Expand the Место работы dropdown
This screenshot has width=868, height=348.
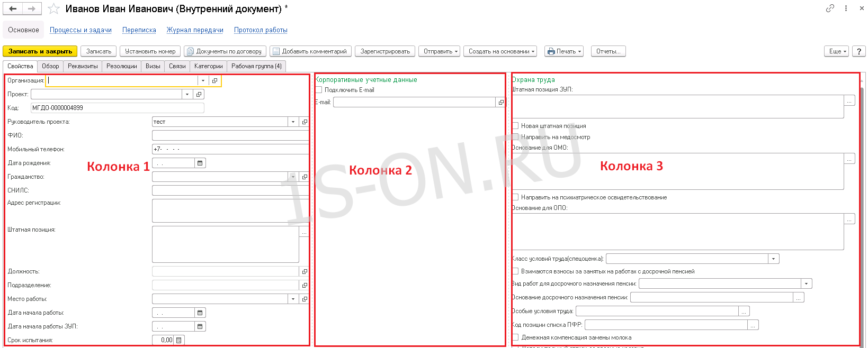tap(293, 299)
